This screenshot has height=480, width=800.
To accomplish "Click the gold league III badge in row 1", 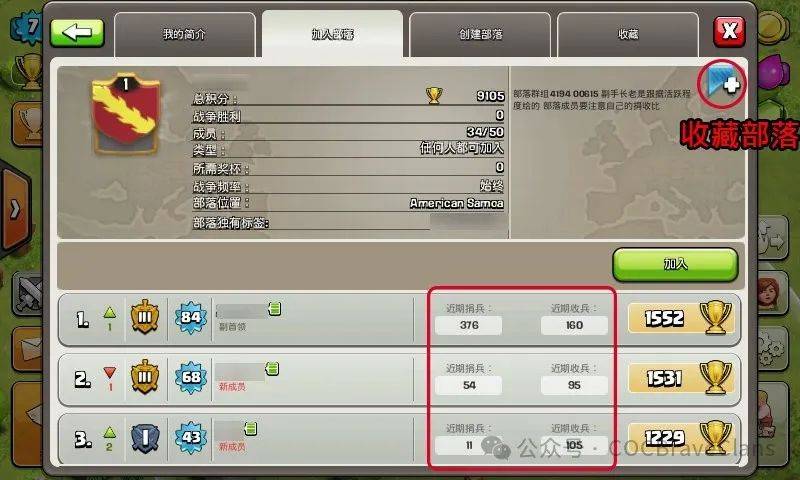I will point(145,317).
